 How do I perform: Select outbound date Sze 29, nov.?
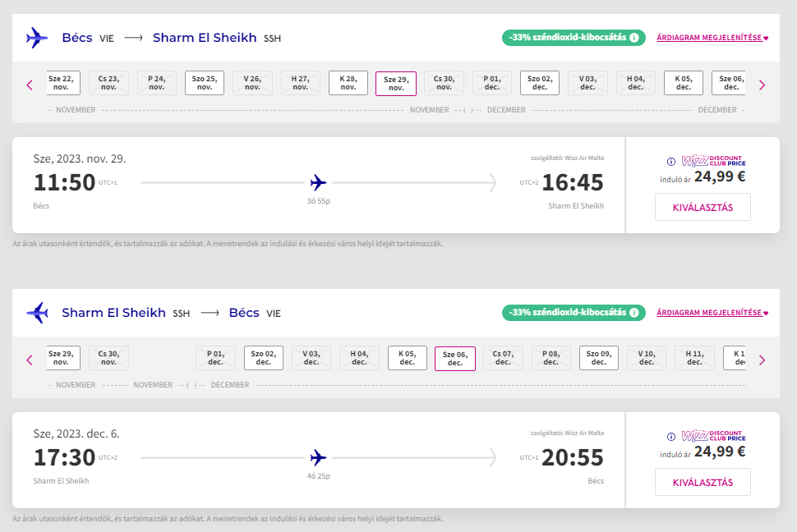click(396, 84)
